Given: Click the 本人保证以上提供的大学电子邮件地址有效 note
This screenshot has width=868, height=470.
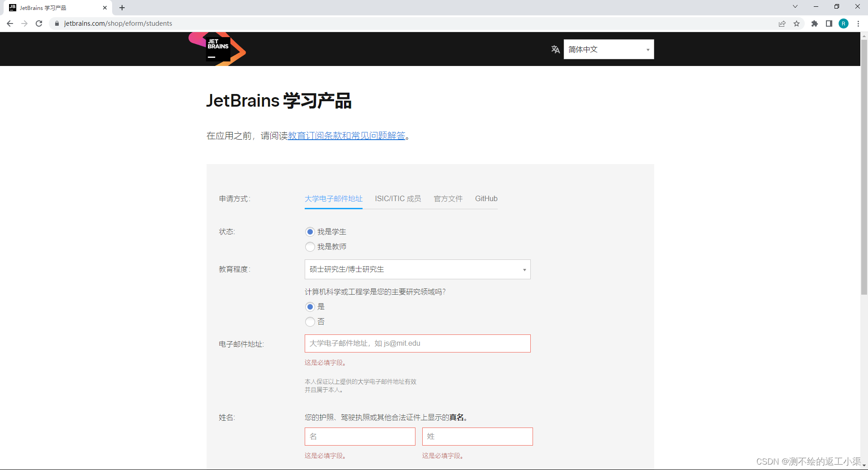Looking at the screenshot, I should point(360,385).
